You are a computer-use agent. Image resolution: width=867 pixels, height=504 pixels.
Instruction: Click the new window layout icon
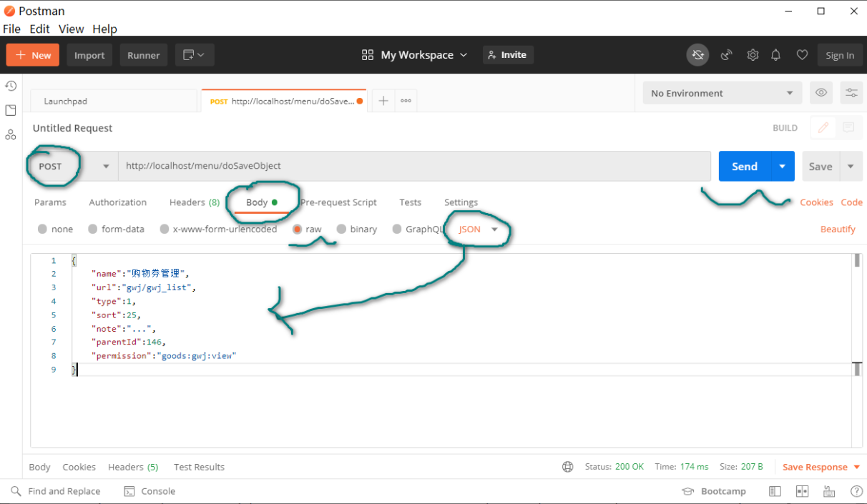[194, 55]
